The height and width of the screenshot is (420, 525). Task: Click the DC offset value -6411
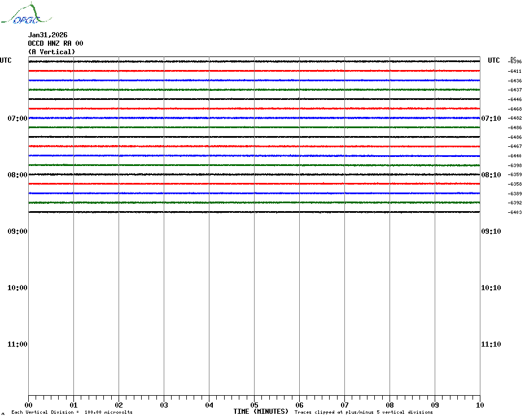515,71
